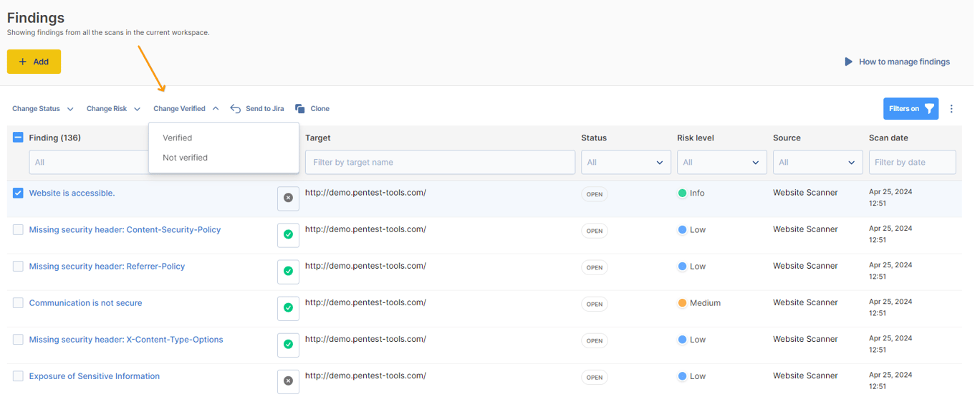
Task: Click the Send to Jira arrow icon
Action: [236, 109]
